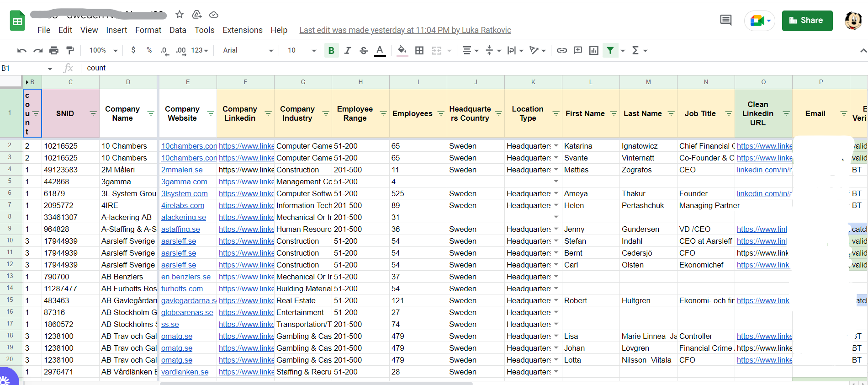Open the Borders tool
868x385 pixels.
pyautogui.click(x=419, y=50)
